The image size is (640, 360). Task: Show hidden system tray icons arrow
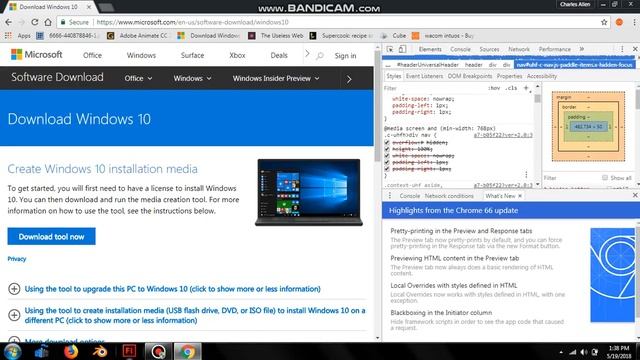561,352
